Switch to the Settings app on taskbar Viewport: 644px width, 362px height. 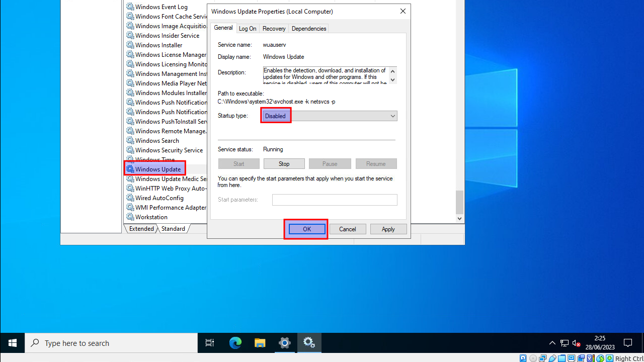[x=284, y=343]
